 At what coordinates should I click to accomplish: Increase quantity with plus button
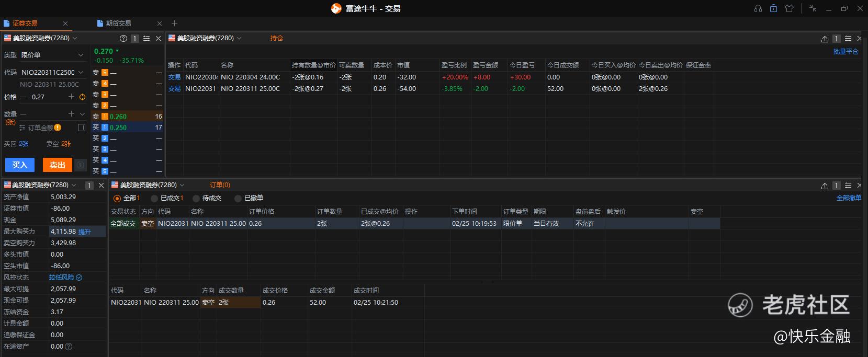coord(72,114)
